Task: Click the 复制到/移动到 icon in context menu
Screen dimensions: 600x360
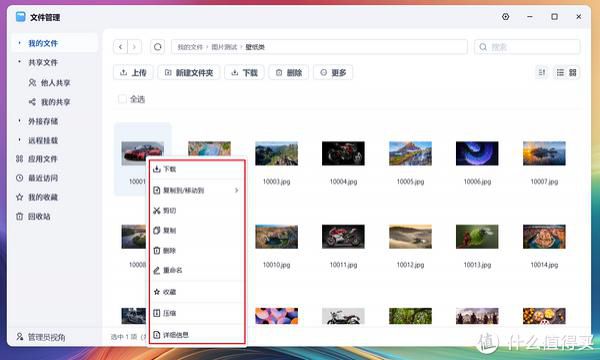Action: pyautogui.click(x=157, y=190)
